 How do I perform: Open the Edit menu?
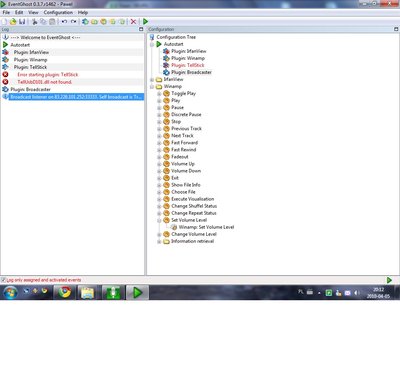(19, 12)
